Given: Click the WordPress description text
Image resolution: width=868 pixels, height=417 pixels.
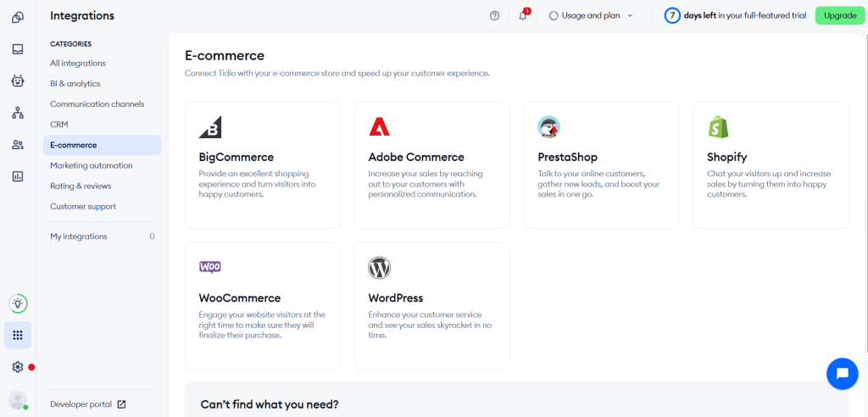Looking at the screenshot, I should [x=430, y=325].
